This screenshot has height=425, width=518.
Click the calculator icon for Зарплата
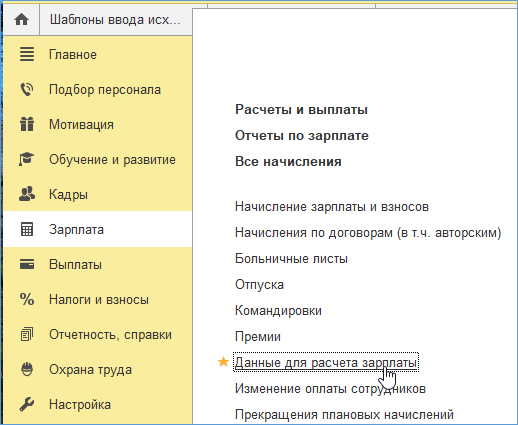click(27, 229)
